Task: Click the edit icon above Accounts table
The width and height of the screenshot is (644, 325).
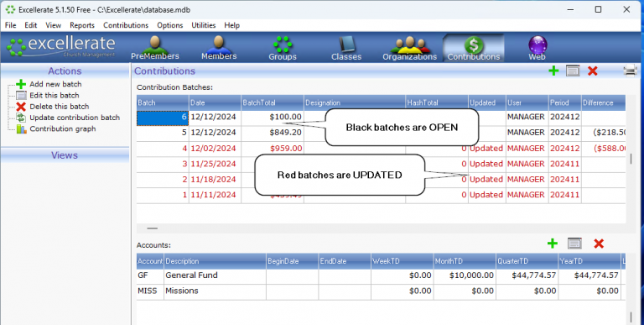Action: (x=574, y=244)
